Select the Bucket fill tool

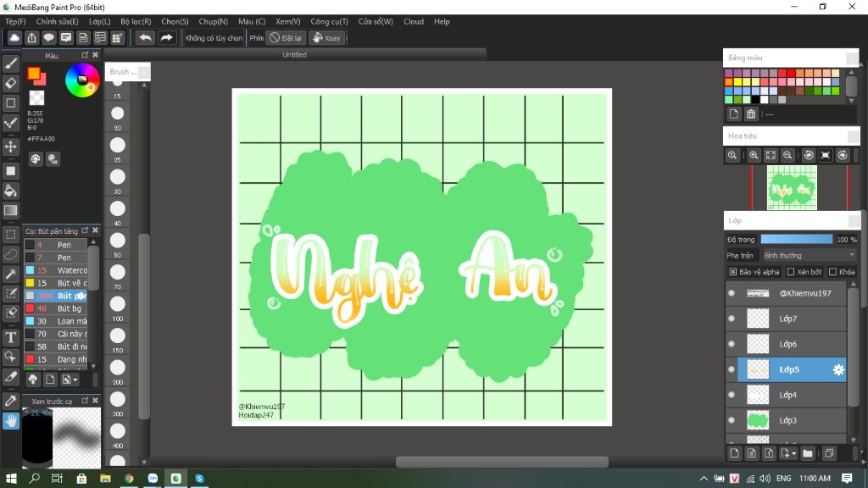[10, 191]
